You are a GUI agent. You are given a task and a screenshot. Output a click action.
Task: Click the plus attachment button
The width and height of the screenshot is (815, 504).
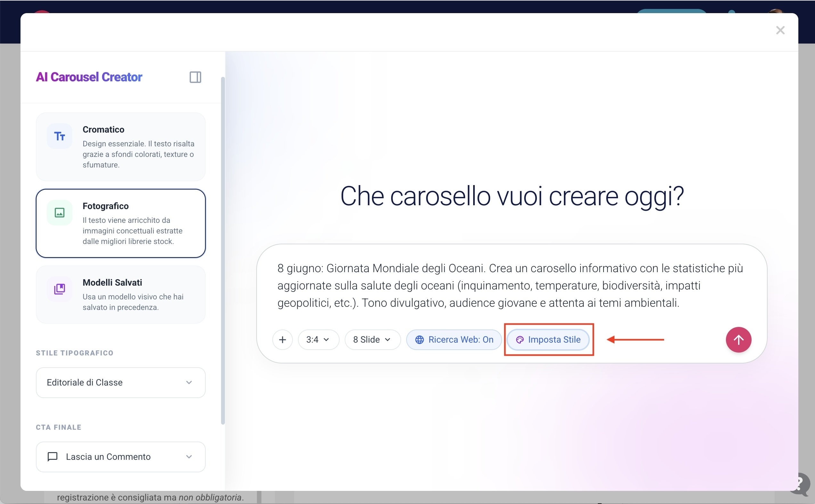(283, 340)
